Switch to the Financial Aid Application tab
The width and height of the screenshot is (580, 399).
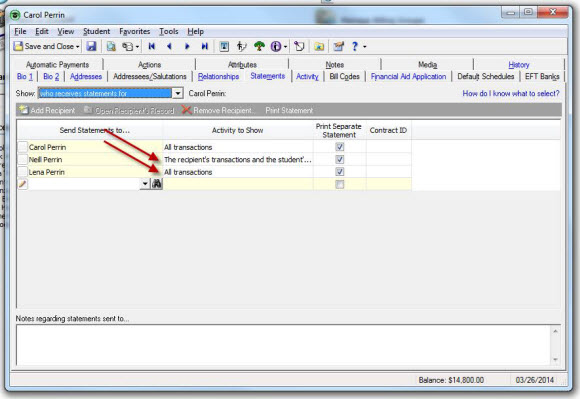pos(408,77)
